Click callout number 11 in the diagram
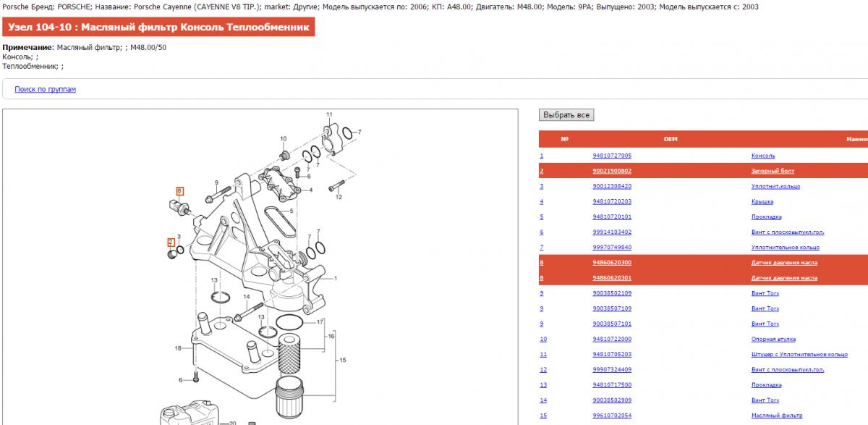868x425 pixels. tap(329, 115)
